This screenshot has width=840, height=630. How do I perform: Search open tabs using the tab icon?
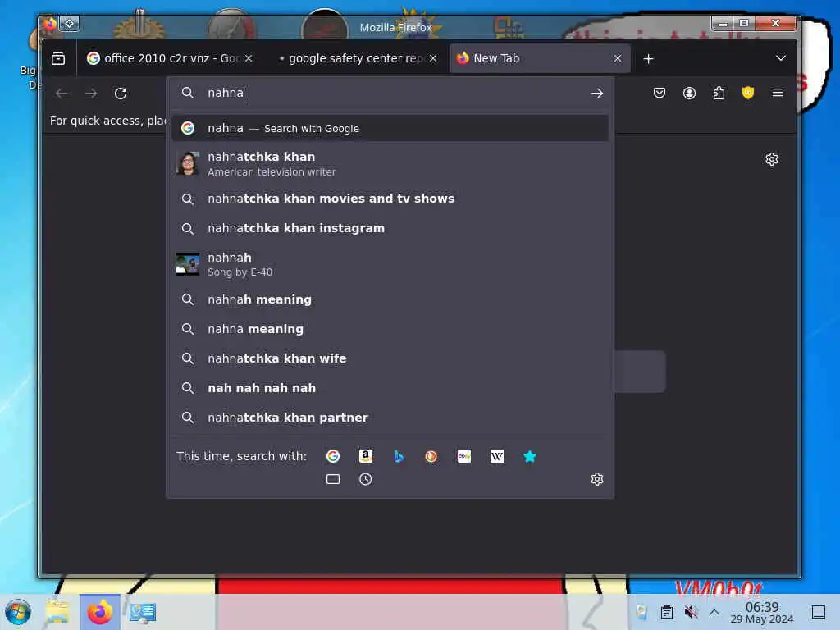pyautogui.click(x=333, y=479)
